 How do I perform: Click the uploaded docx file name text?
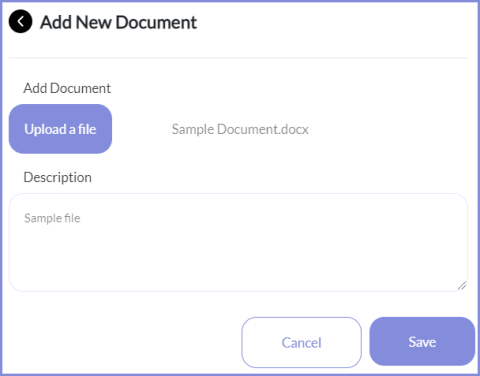pyautogui.click(x=240, y=129)
